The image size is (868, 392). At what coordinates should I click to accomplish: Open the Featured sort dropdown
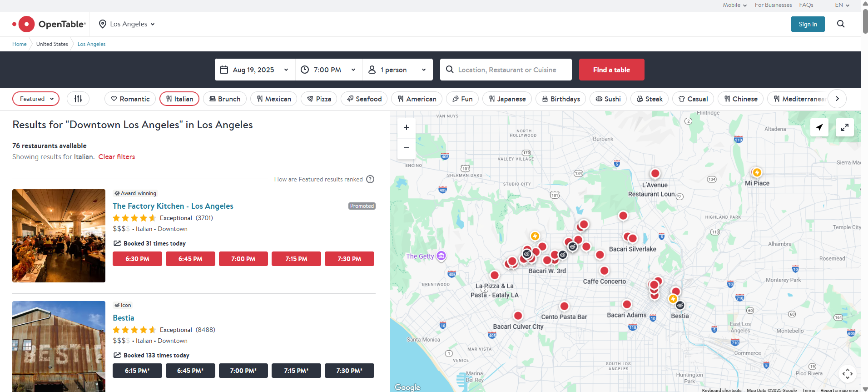[x=36, y=99]
